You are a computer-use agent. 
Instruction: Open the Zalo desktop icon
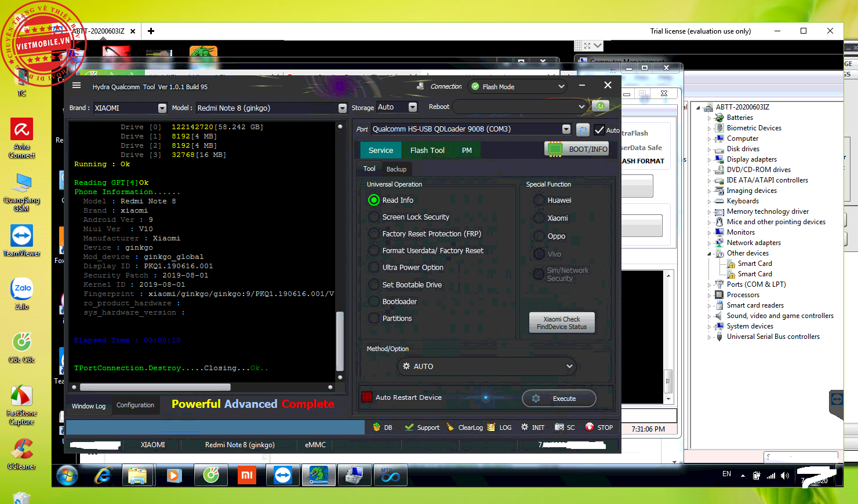(21, 294)
